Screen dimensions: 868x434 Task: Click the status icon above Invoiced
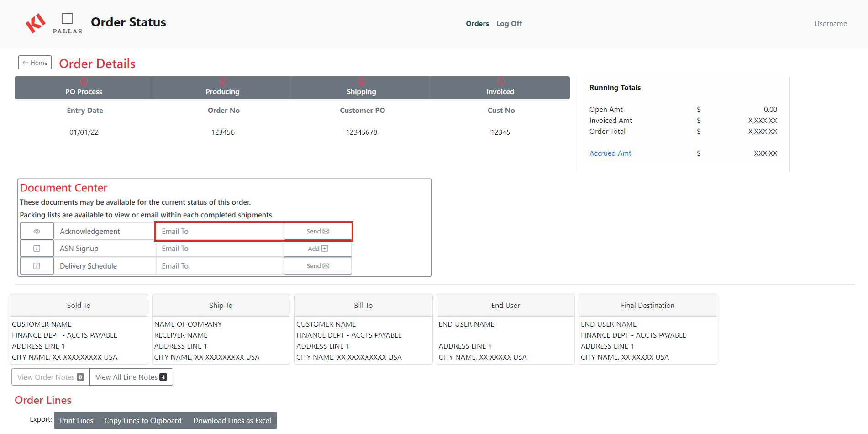(x=500, y=81)
